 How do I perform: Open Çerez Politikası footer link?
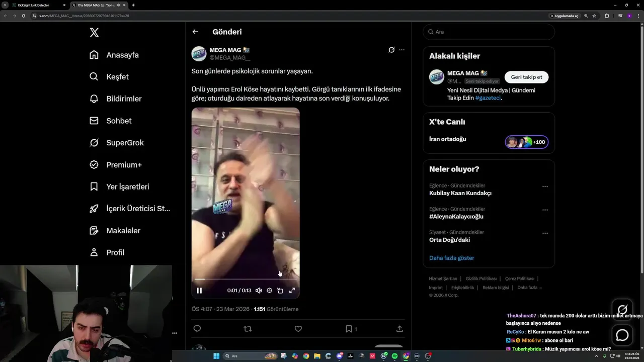[520, 279]
